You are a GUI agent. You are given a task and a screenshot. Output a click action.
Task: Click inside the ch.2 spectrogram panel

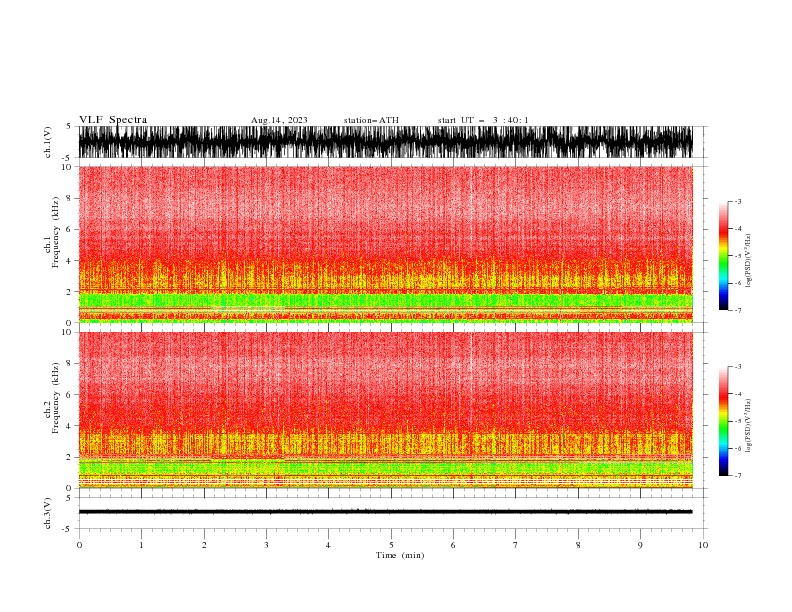pos(385,410)
